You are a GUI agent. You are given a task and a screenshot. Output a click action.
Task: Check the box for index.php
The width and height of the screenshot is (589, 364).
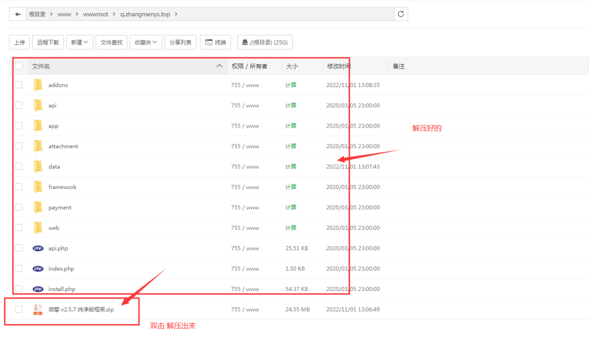[x=19, y=269]
